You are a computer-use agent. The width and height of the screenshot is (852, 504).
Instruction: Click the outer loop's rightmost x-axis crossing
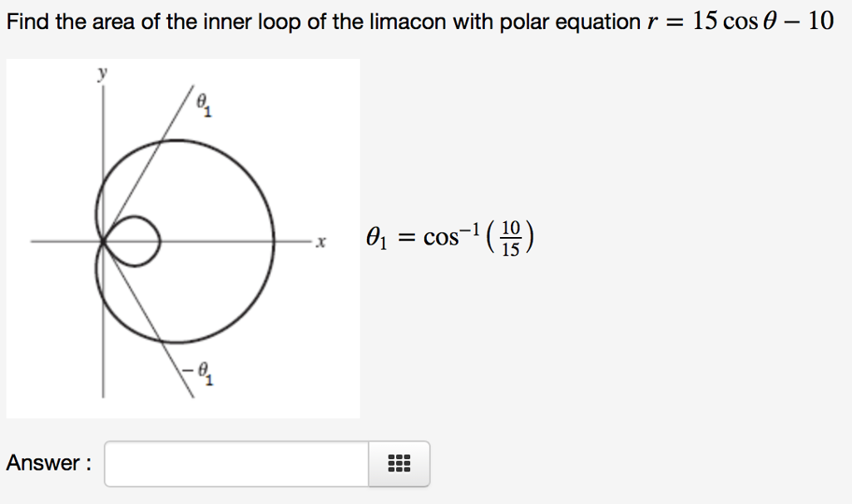pyautogui.click(x=273, y=241)
